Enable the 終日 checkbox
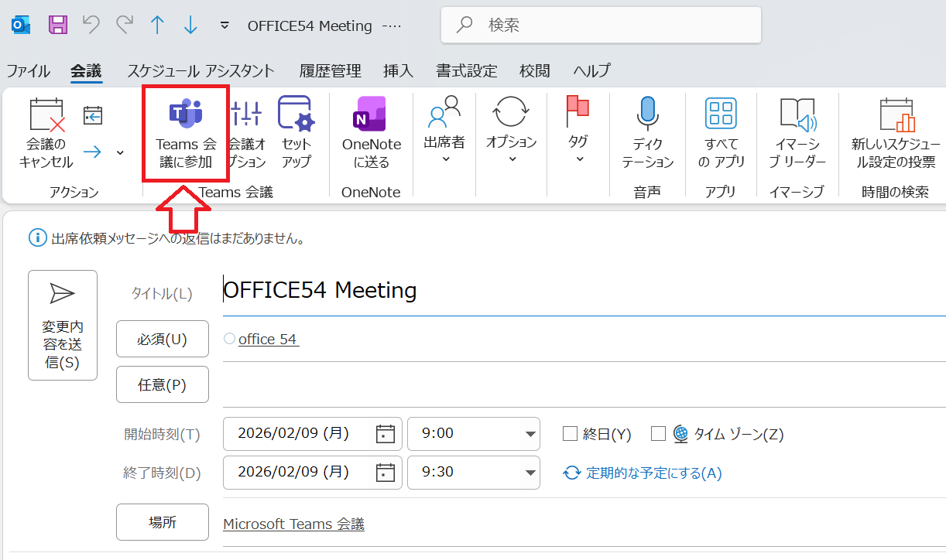Viewport: 946px width, 560px height. click(x=571, y=434)
